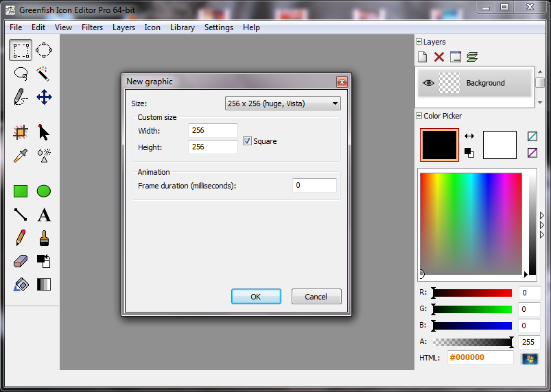Click the Width input field
Screen dimensions: 551x392
[213, 130]
